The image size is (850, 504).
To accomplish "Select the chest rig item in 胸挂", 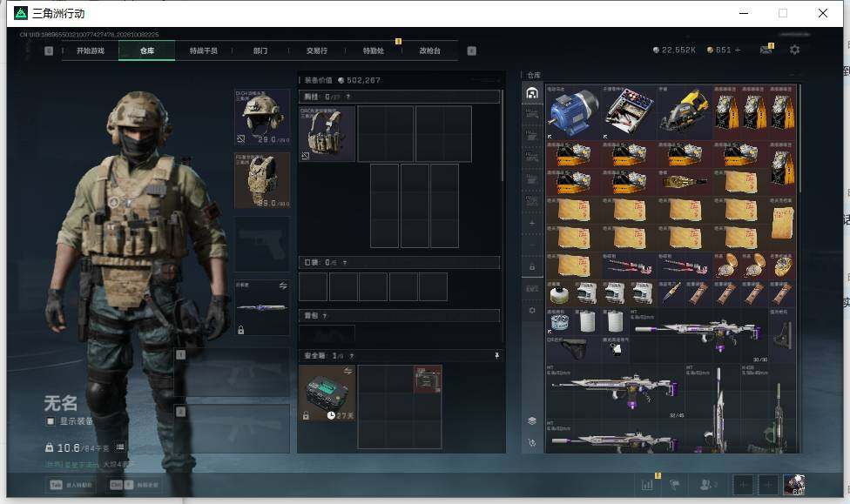I will point(327,134).
